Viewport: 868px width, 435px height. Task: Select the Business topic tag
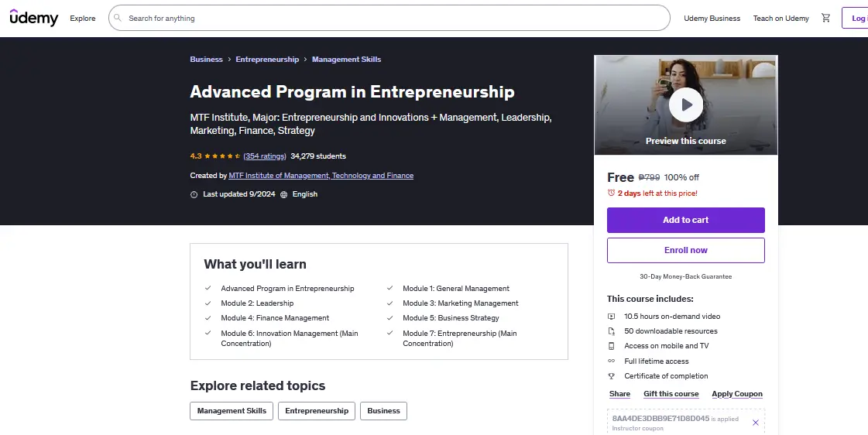pos(383,411)
